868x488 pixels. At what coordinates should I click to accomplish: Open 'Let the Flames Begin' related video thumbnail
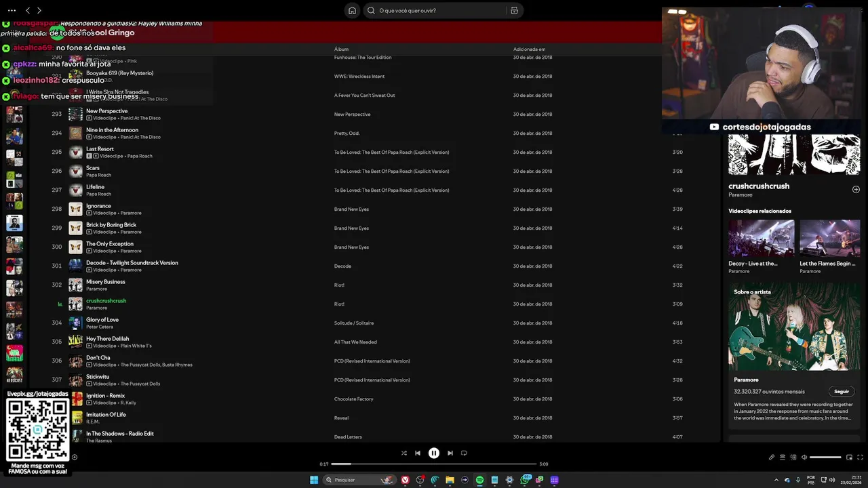pos(830,238)
